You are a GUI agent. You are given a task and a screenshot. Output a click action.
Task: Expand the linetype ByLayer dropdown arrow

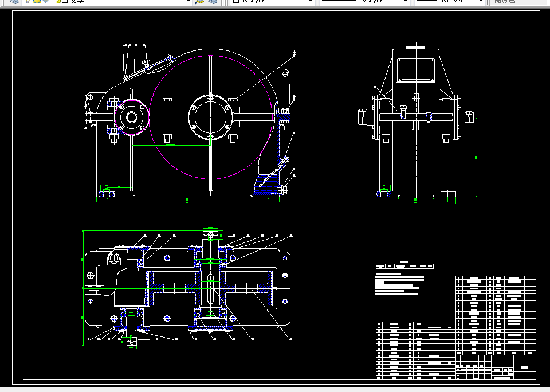click(x=406, y=1)
